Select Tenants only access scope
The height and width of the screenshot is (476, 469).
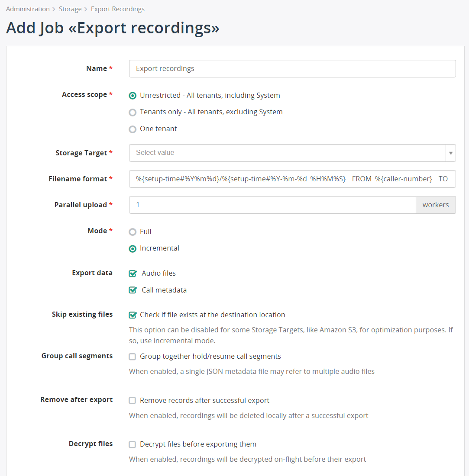133,113
